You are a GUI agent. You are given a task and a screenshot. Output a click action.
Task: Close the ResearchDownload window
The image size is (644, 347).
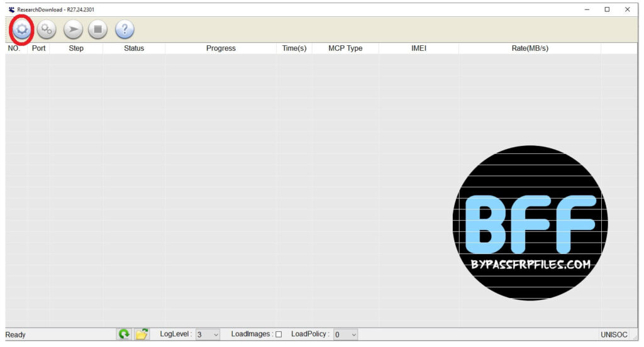(x=627, y=9)
